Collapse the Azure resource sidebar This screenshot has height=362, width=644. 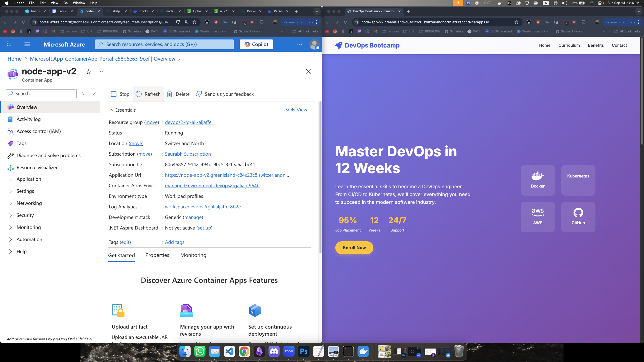click(94, 94)
